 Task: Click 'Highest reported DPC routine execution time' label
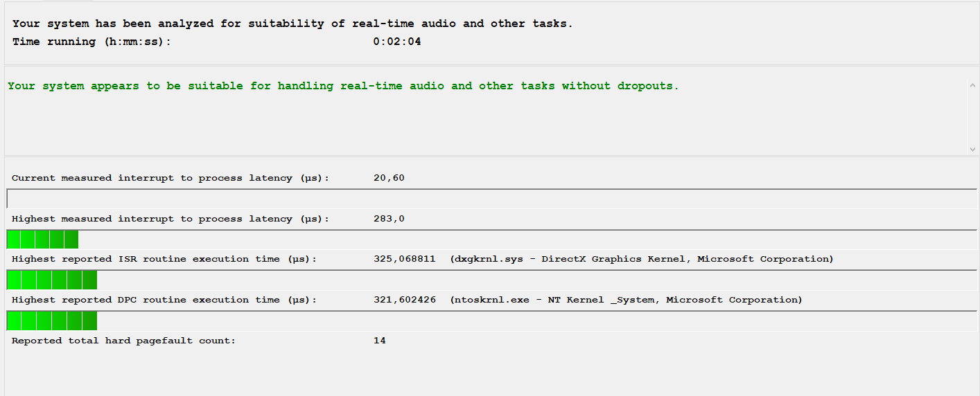click(x=164, y=300)
